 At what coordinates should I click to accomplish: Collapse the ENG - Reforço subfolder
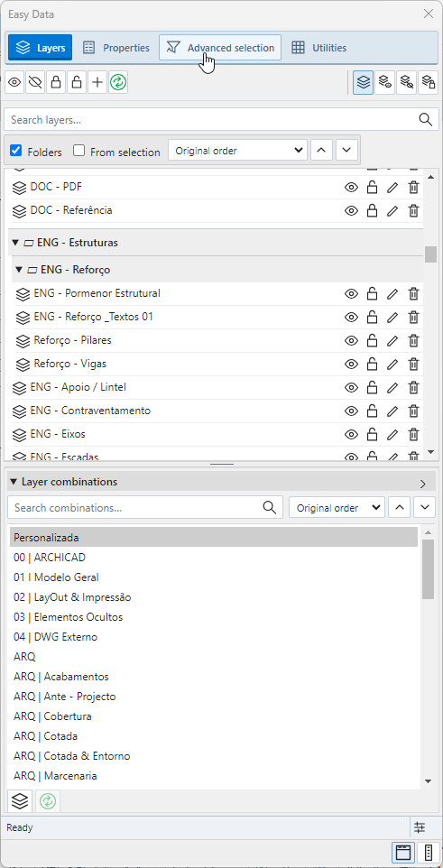19,270
